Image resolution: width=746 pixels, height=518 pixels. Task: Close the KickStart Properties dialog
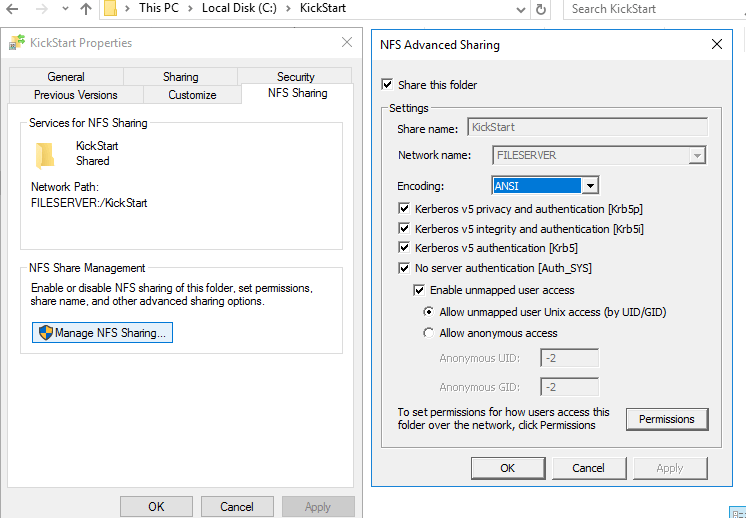(347, 42)
